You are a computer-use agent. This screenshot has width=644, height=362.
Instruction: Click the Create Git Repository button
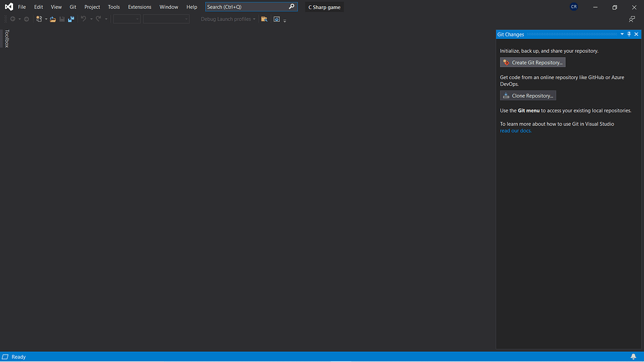(532, 62)
